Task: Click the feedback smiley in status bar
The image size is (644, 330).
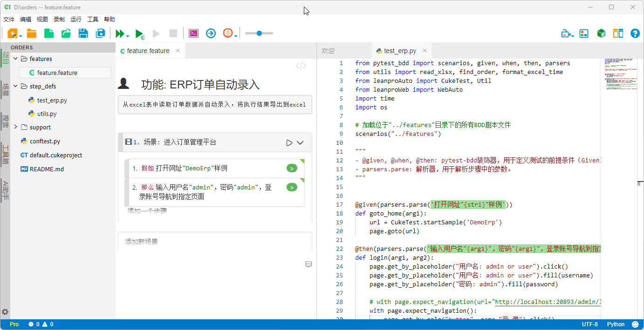Action: (x=635, y=324)
